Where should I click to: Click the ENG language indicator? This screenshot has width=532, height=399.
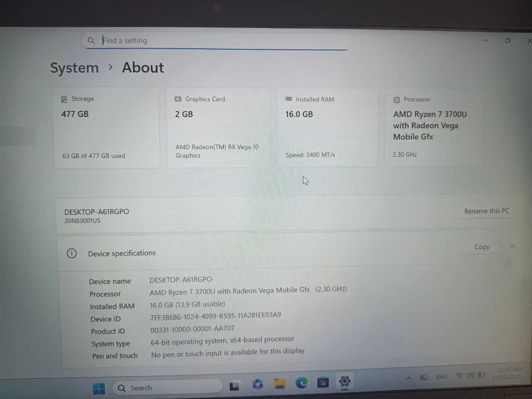point(442,377)
